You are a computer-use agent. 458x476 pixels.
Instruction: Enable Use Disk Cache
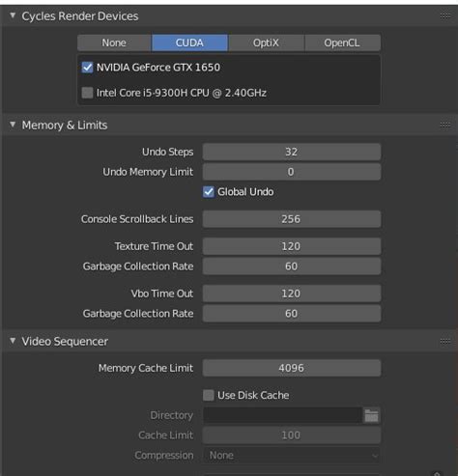tap(209, 395)
